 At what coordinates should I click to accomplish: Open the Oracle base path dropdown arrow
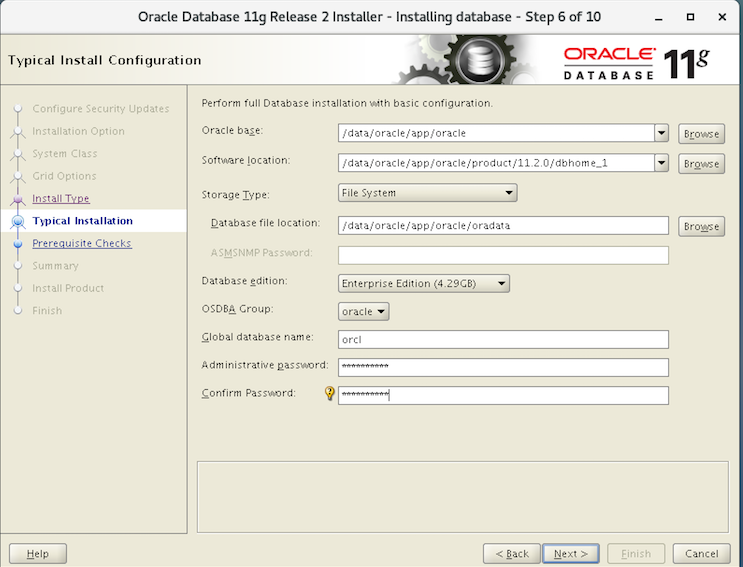click(661, 133)
